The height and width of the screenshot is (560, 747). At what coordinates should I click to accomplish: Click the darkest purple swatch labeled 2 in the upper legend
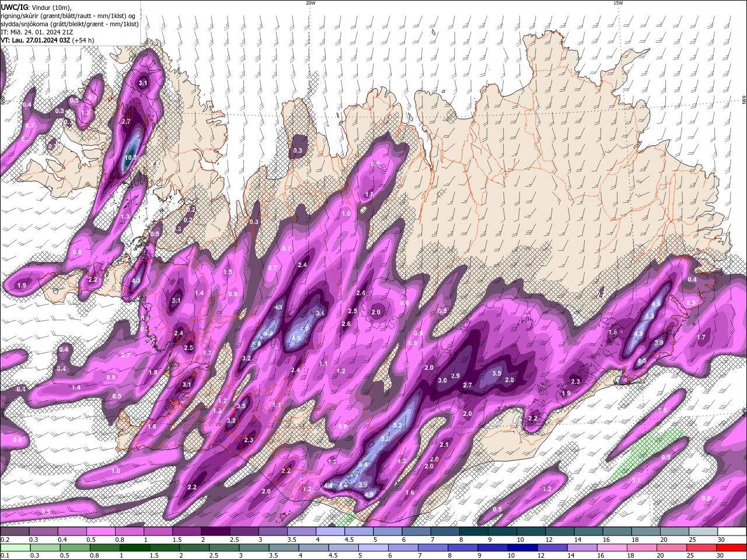point(215,531)
